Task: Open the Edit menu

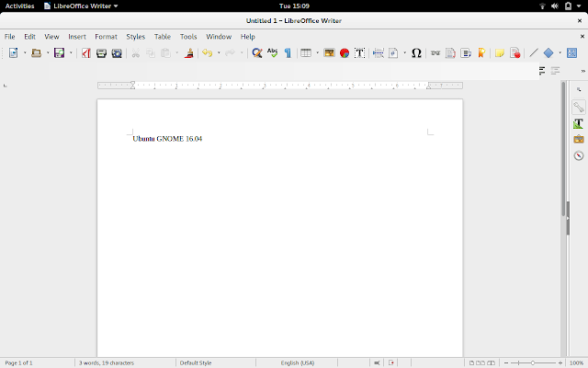Action: tap(29, 37)
